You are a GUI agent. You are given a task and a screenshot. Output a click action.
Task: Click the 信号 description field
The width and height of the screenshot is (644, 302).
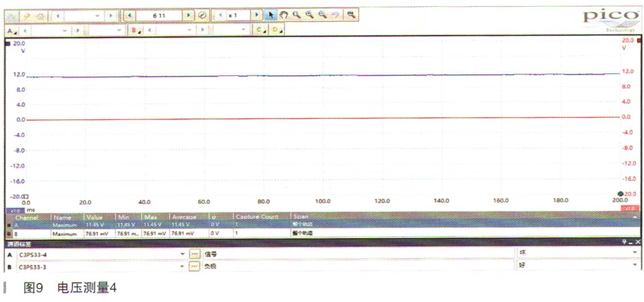click(357, 254)
